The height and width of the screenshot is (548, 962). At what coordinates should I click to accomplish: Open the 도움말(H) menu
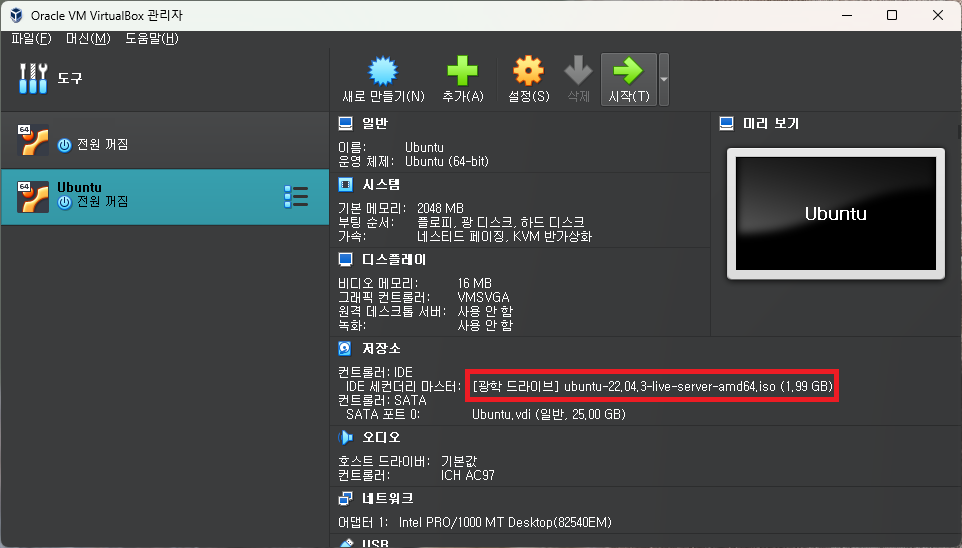click(152, 39)
